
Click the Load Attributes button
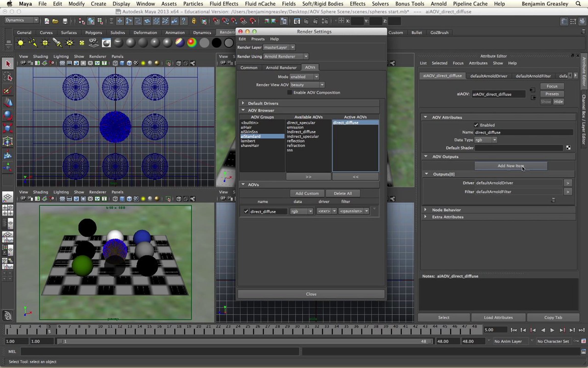(x=498, y=317)
